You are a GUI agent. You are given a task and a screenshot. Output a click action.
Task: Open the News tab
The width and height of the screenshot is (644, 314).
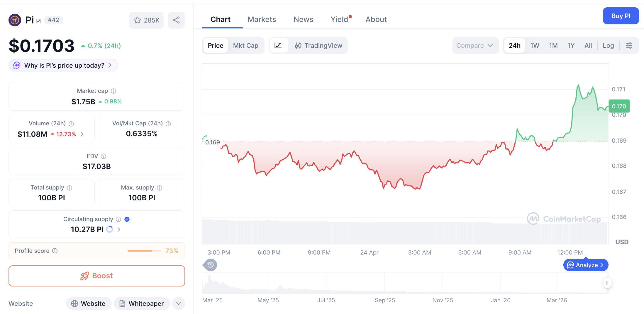pos(303,19)
